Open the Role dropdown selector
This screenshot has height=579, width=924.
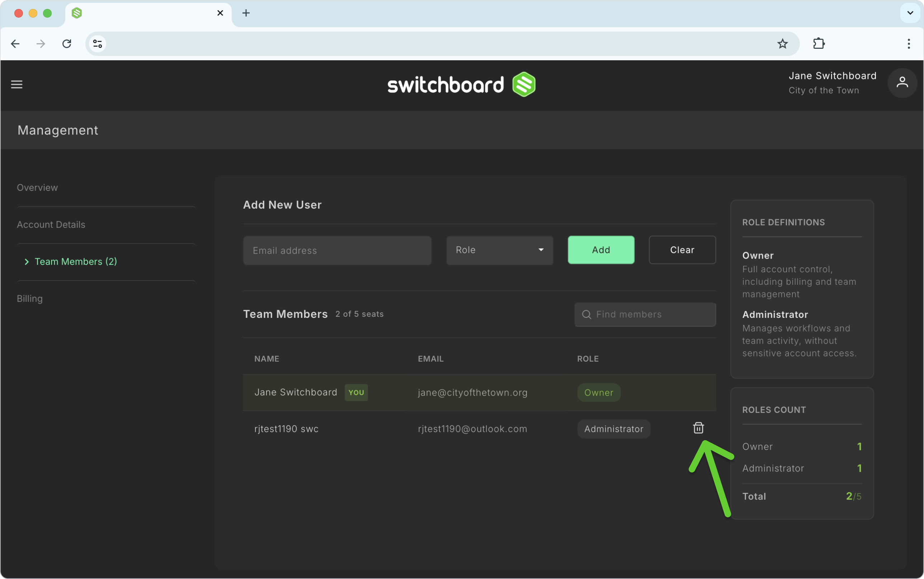point(500,250)
